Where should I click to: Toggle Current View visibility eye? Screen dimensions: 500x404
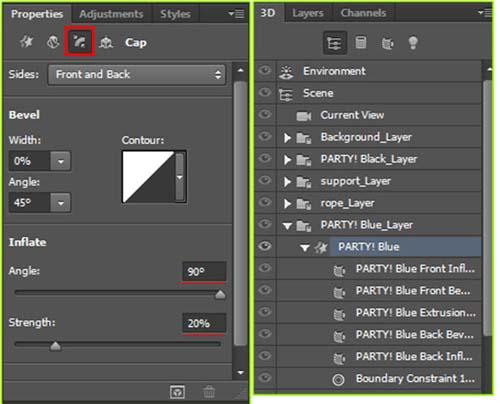coord(265,114)
